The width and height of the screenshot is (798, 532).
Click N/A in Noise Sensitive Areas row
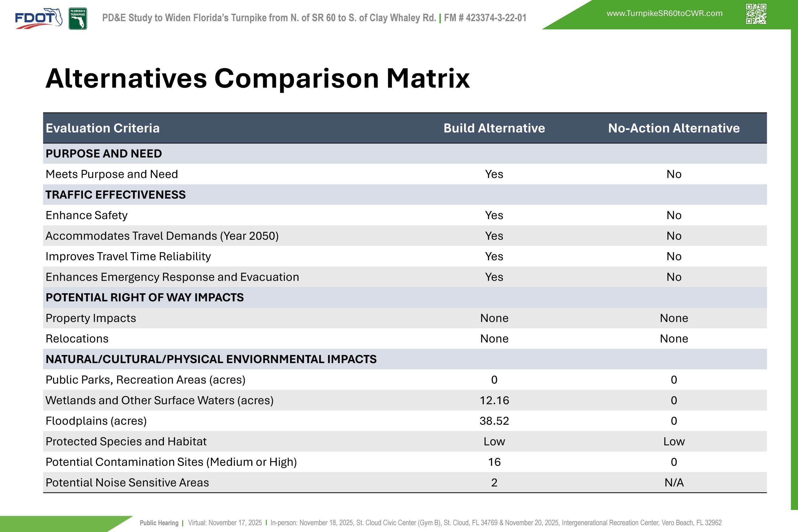coord(674,482)
